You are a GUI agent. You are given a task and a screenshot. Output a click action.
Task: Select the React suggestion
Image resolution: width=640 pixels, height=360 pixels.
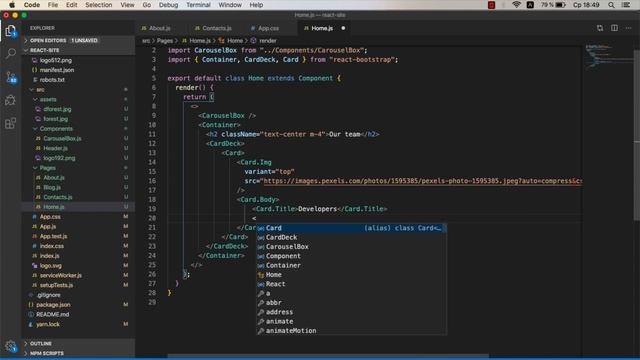click(x=351, y=284)
